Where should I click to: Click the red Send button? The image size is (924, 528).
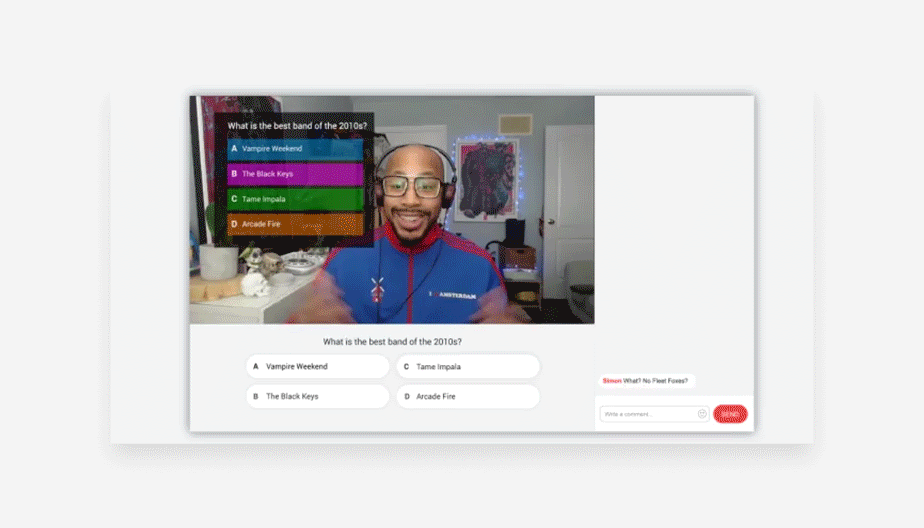click(x=730, y=414)
